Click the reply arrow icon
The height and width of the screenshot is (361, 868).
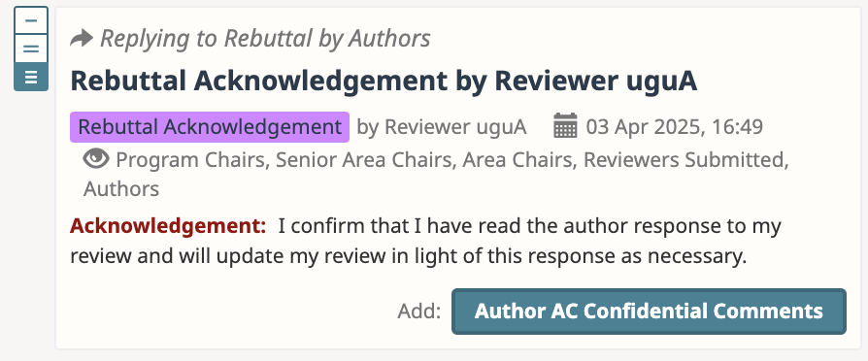(82, 38)
